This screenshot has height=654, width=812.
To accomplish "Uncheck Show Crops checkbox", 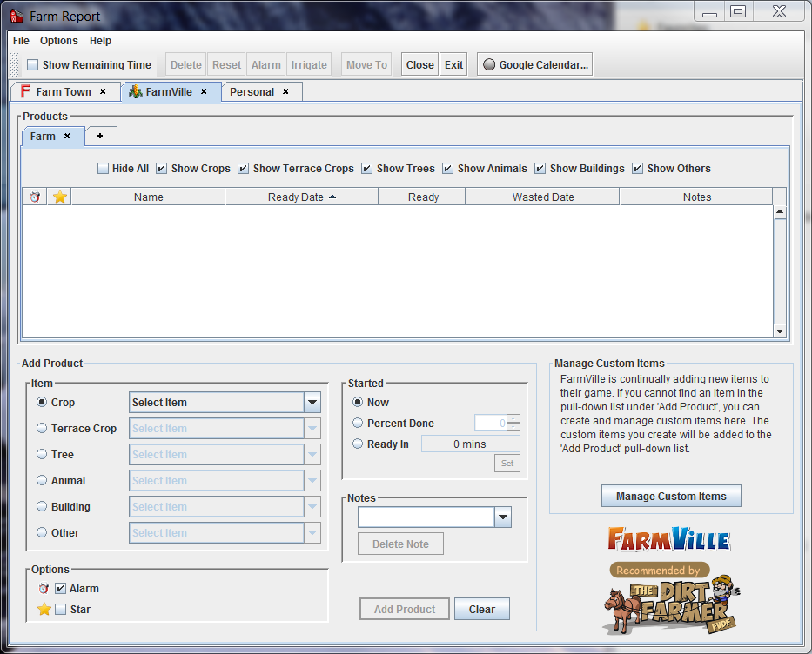I will tap(162, 168).
